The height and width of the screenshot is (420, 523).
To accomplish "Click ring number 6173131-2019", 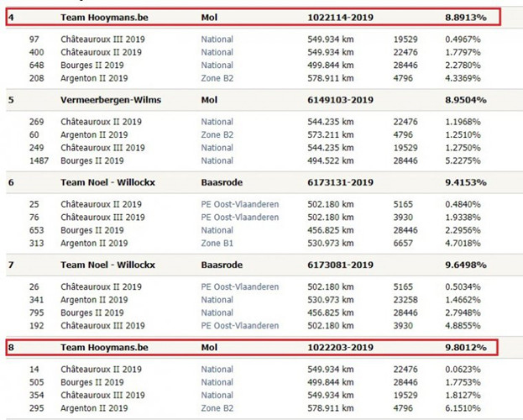I will pyautogui.click(x=340, y=182).
